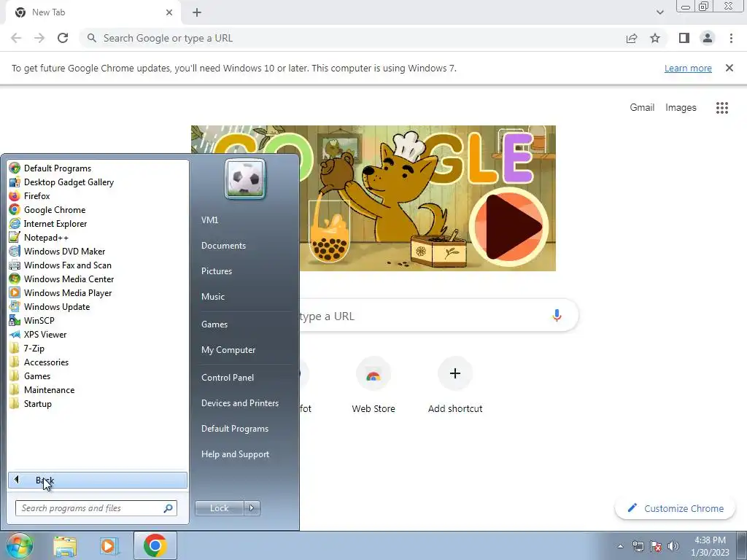The width and height of the screenshot is (747, 560).
Task: Expand the Games folder in the programs list
Action: click(30, 376)
